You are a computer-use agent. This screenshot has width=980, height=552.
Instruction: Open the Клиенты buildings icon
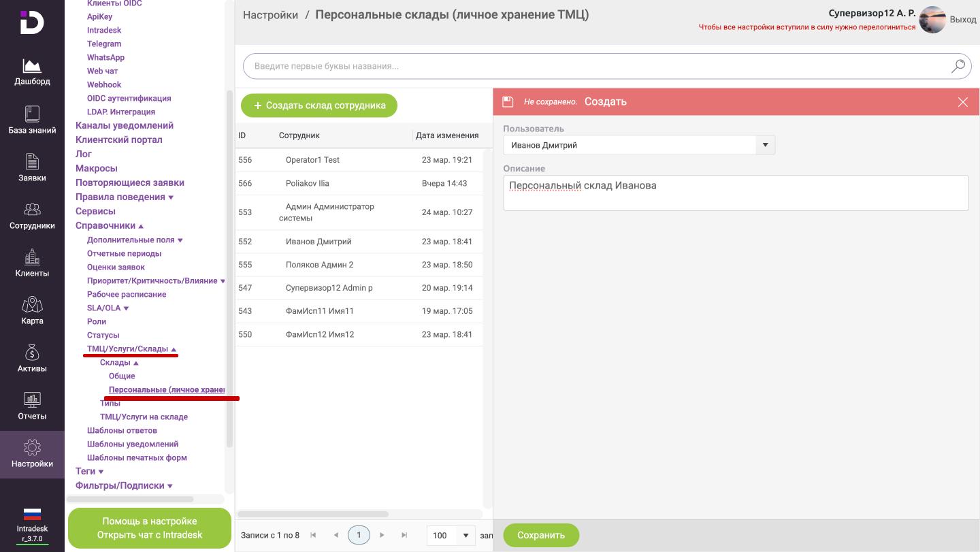pos(32,257)
